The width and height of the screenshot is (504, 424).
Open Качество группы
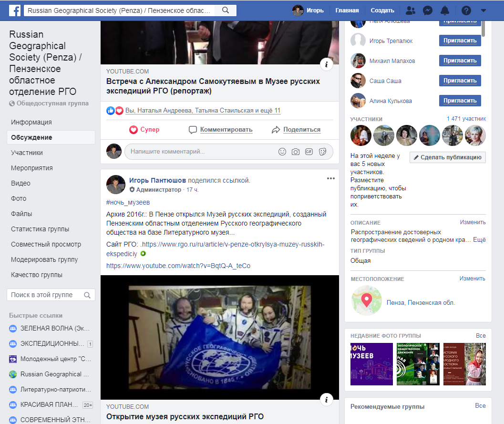(x=37, y=275)
